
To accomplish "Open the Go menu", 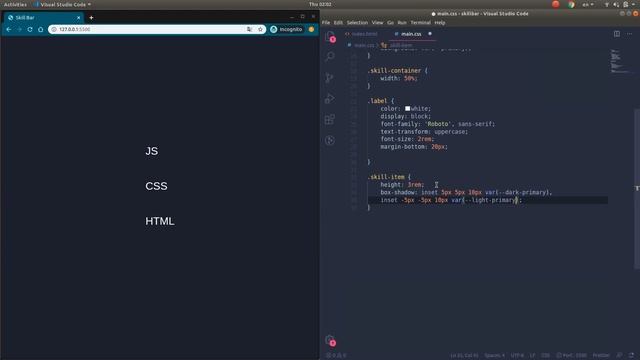I will tap(391, 22).
